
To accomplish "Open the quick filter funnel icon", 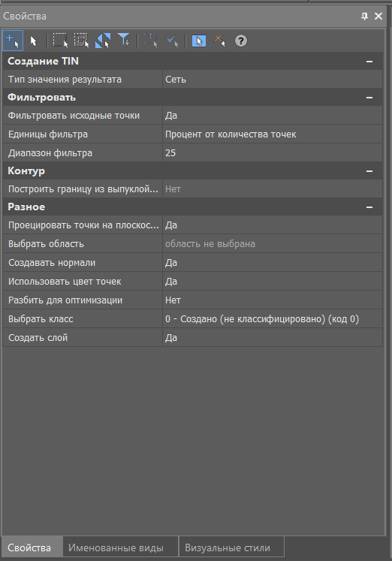I will pyautogui.click(x=124, y=41).
